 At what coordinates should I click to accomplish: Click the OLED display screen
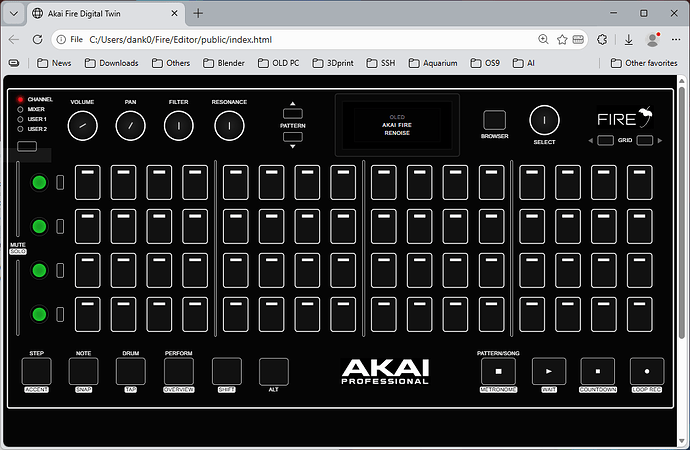397,125
